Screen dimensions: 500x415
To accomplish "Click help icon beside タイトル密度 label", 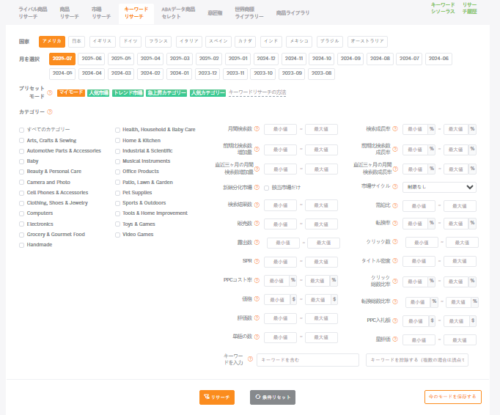I will coord(395,261).
